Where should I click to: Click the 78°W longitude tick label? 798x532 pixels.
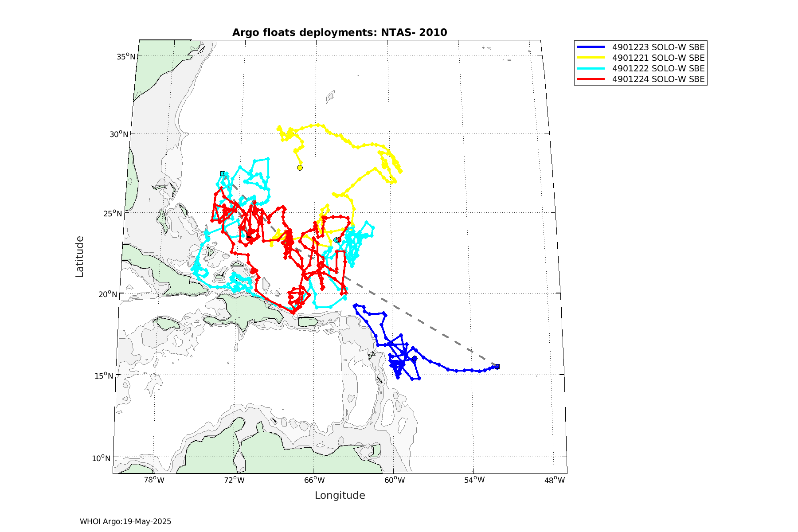154,480
